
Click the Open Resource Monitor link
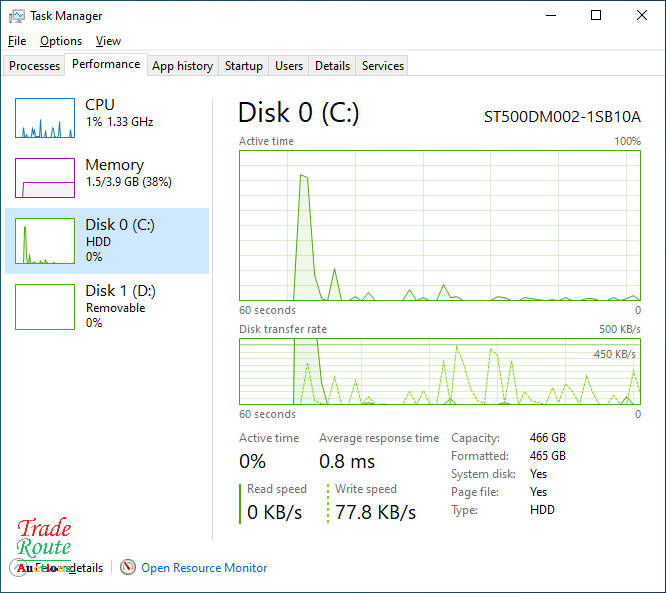(204, 567)
